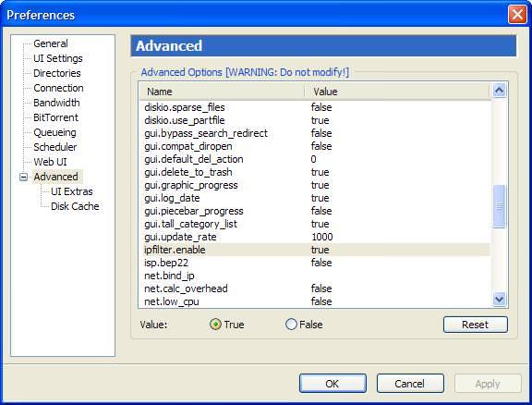Click the scroll up arrow in options list
Screen dimensions: 532x405
pyautogui.click(x=499, y=91)
